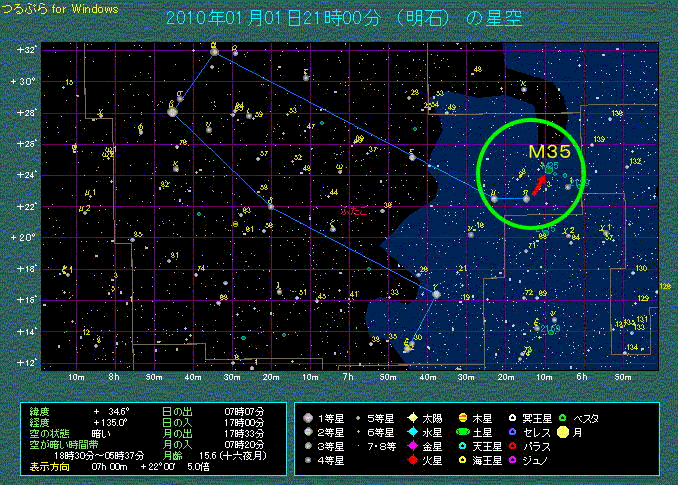Click the Sun (太陽) legend icon

click(411, 417)
